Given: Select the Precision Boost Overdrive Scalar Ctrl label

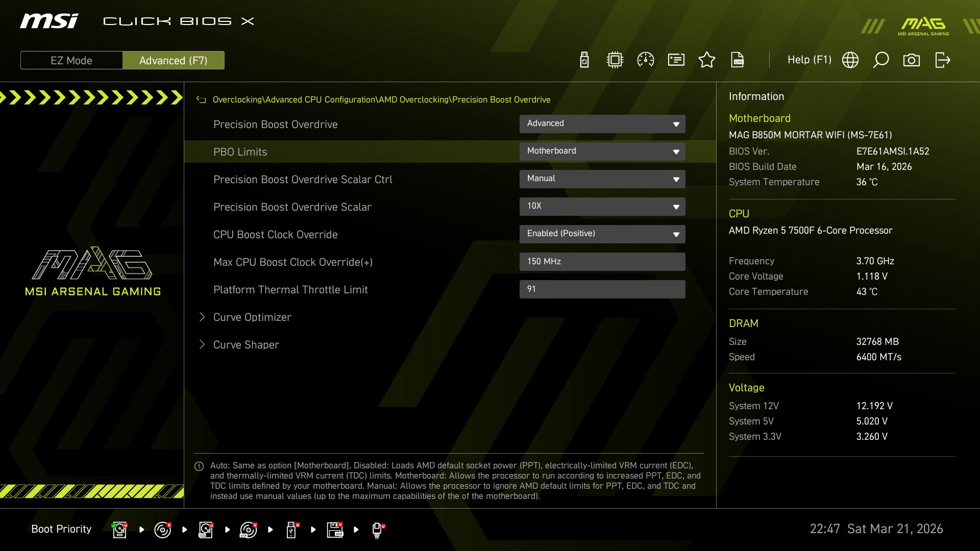Looking at the screenshot, I should click(x=303, y=180).
